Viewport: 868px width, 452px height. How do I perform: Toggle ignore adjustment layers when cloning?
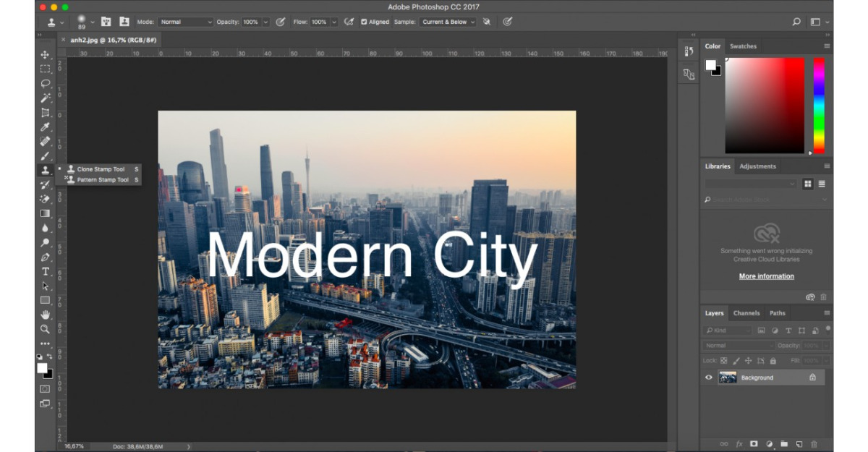pyautogui.click(x=487, y=22)
